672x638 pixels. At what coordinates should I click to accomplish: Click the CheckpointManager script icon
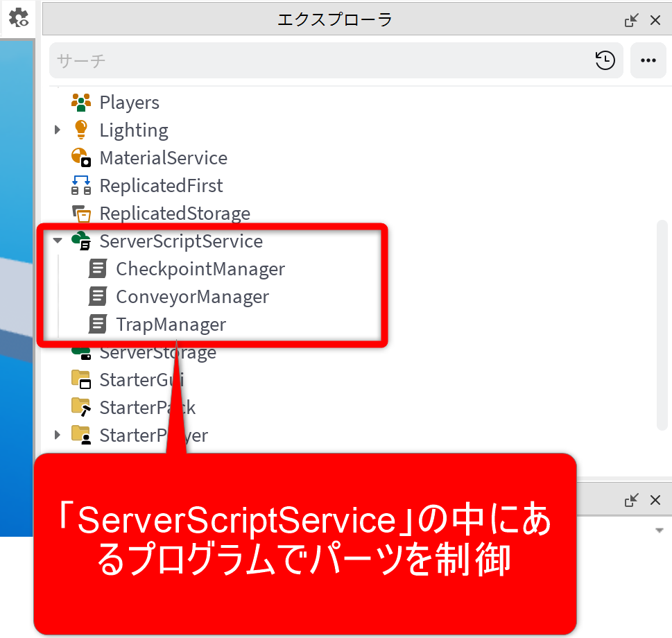pyautogui.click(x=98, y=269)
